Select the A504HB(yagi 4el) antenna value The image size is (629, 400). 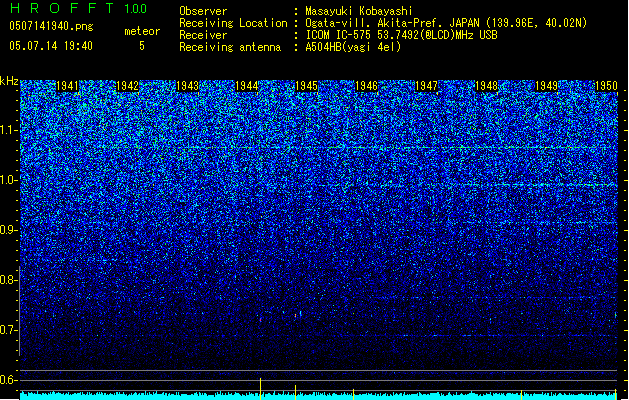tap(353, 47)
